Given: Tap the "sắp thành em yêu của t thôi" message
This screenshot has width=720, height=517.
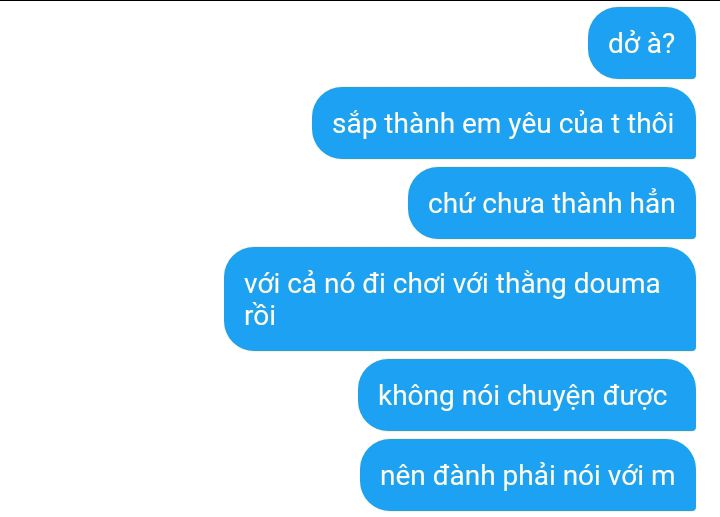Looking at the screenshot, I should (504, 123).
